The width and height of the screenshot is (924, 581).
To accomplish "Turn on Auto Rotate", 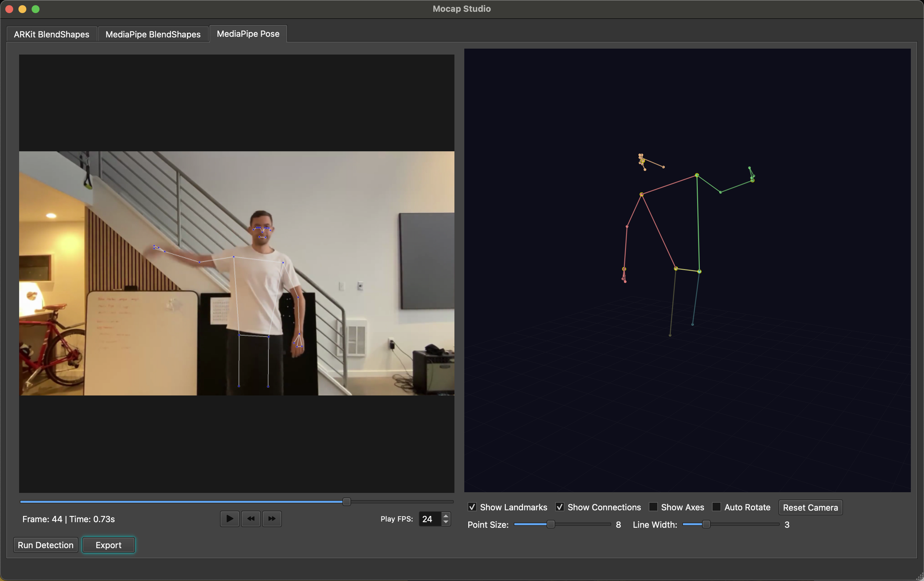I will click(716, 507).
